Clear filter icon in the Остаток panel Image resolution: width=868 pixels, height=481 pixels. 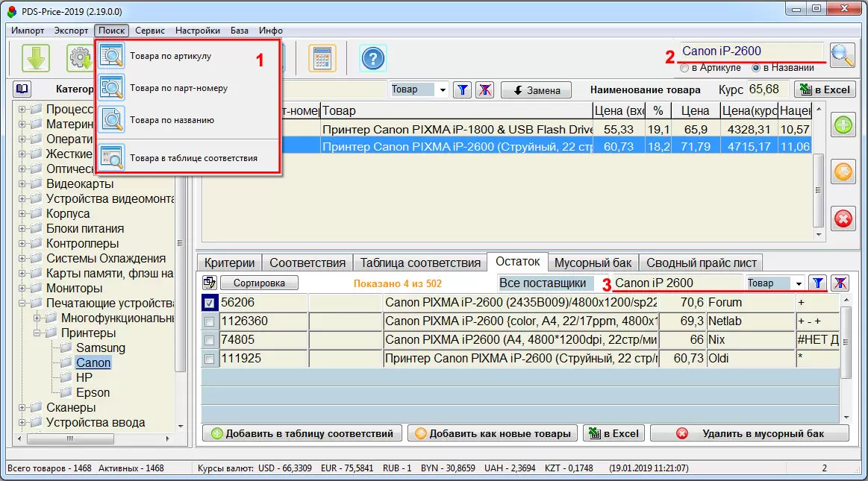(x=840, y=283)
